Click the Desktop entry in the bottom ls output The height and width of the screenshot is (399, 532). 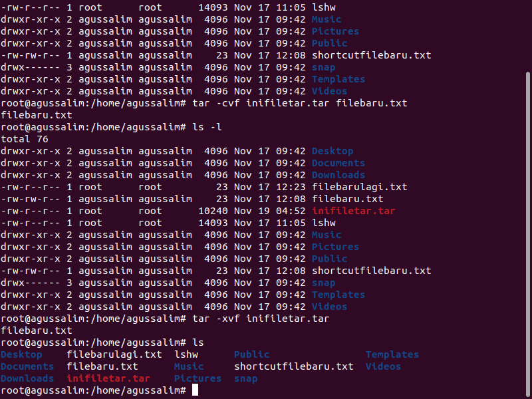[21, 354]
